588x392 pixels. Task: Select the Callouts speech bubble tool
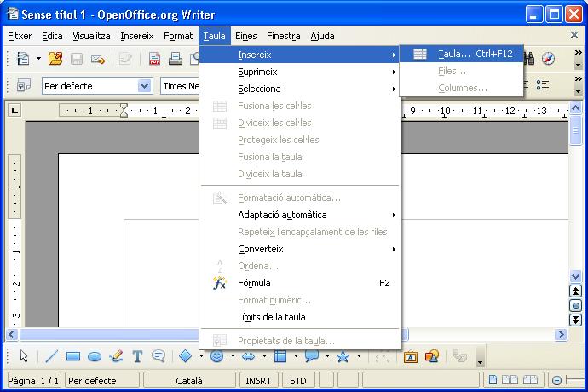tap(159, 356)
